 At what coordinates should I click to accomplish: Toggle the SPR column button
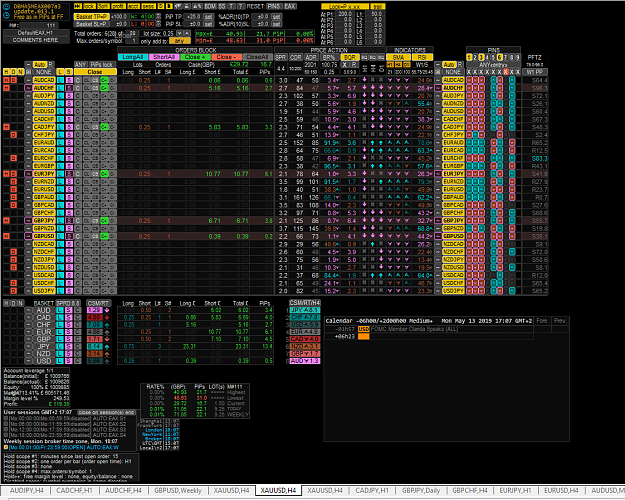pos(281,57)
